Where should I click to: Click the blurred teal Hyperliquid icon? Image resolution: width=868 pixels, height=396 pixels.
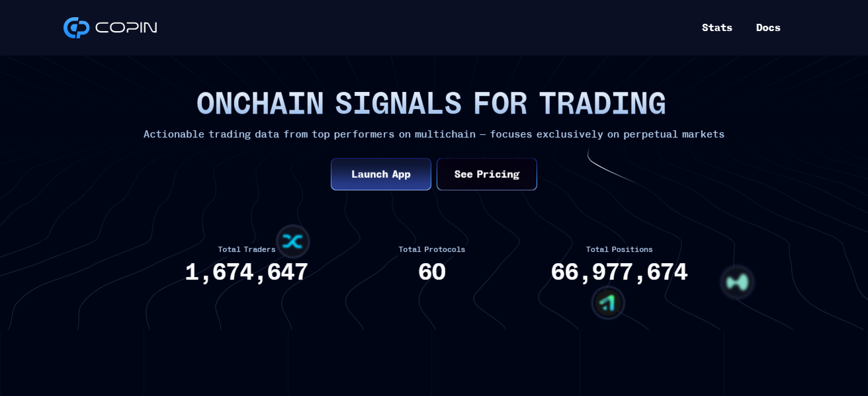[737, 282]
